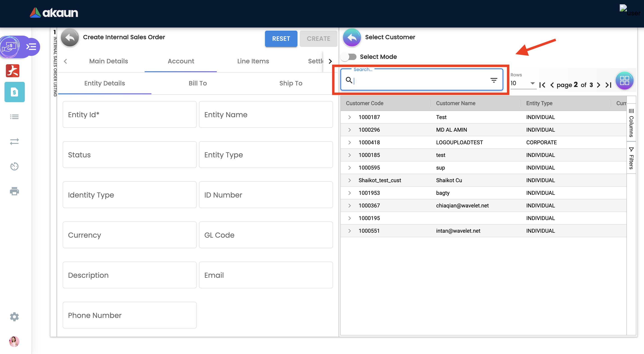Image resolution: width=644 pixels, height=354 pixels.
Task: Click Select Customer back arrow icon
Action: tap(352, 37)
